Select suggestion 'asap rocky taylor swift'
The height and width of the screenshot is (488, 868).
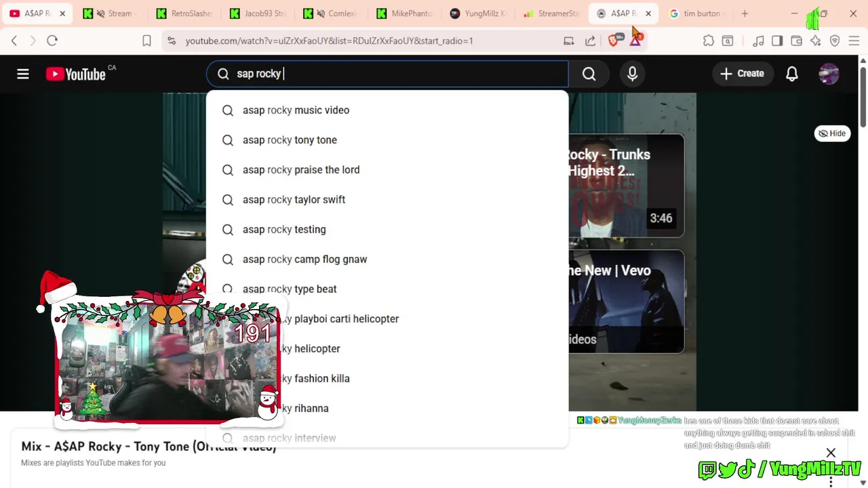click(x=387, y=199)
